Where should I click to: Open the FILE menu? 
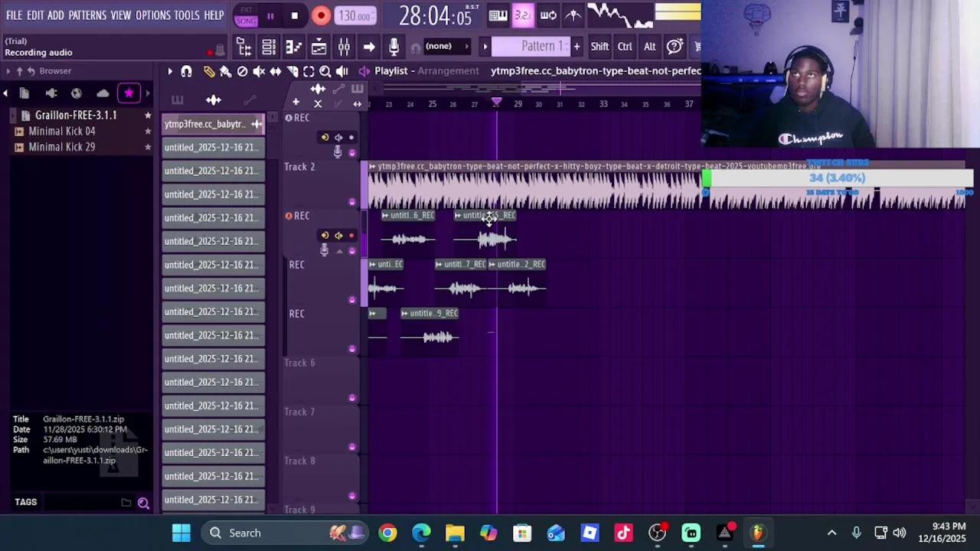coord(14,15)
